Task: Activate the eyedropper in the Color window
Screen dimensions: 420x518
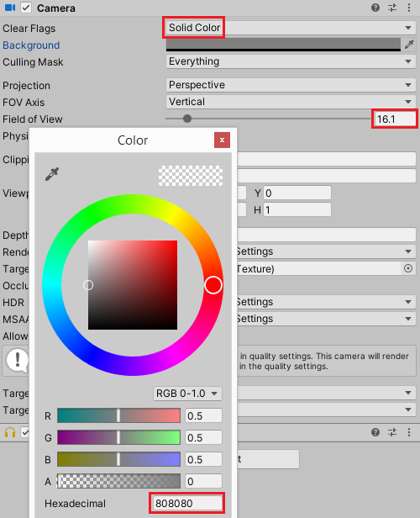Action: (x=52, y=174)
